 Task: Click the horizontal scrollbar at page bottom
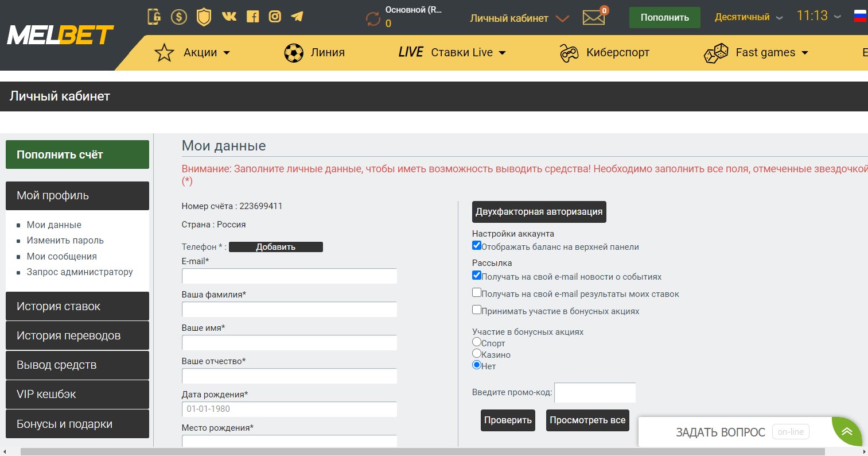[423, 452]
